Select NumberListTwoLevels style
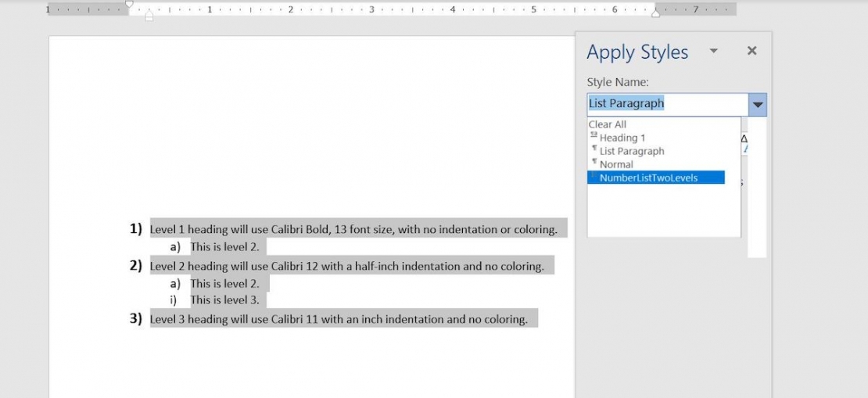Image resolution: width=868 pixels, height=398 pixels. coord(656,177)
